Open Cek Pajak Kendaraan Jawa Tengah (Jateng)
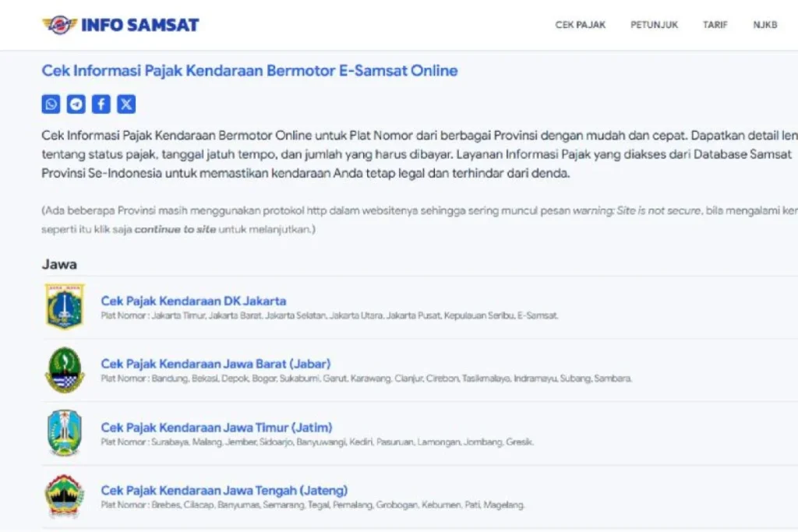The height and width of the screenshot is (532, 798). [x=224, y=490]
